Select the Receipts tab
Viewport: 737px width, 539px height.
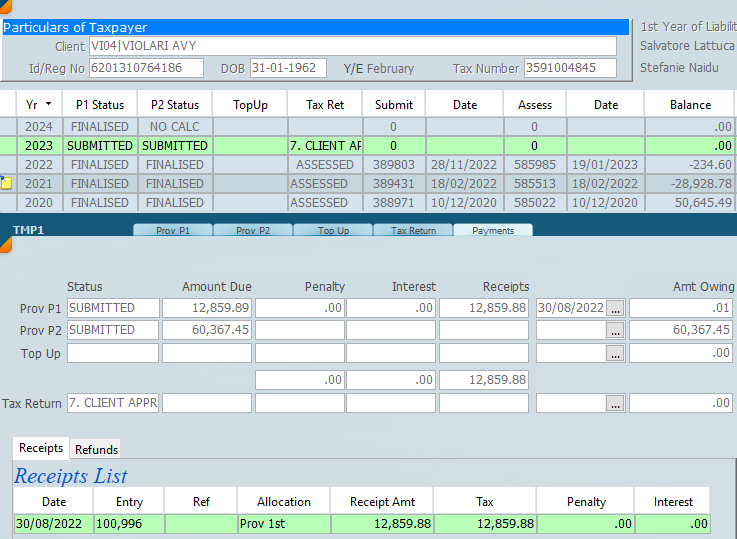tap(41, 448)
